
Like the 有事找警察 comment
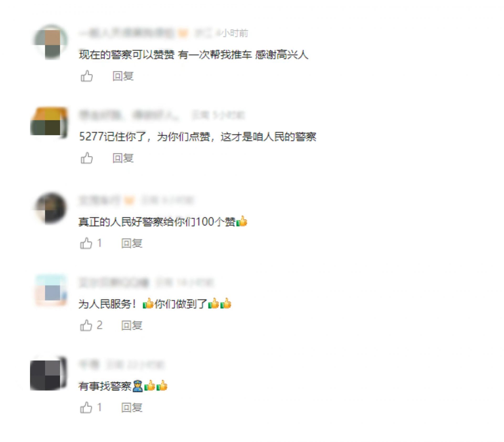pos(86,408)
